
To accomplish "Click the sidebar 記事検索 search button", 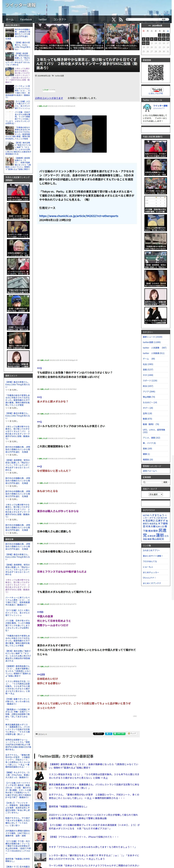I will pyautogui.click(x=165, y=482).
